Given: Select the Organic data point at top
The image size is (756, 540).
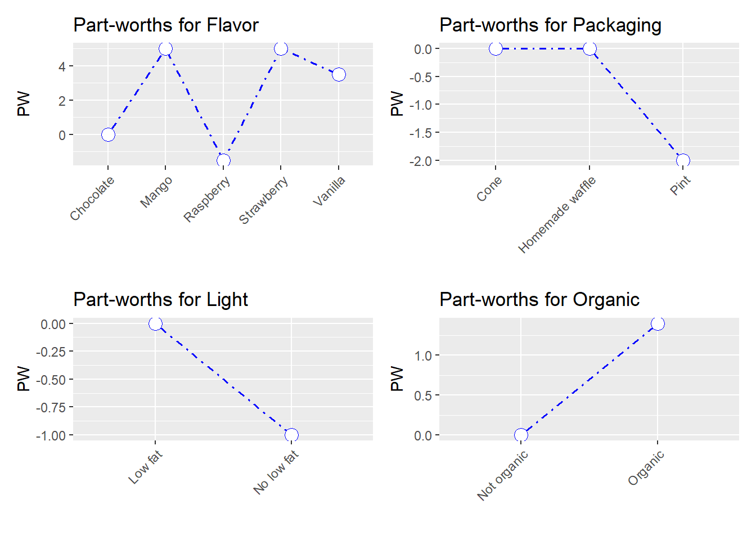Looking at the screenshot, I should (658, 324).
